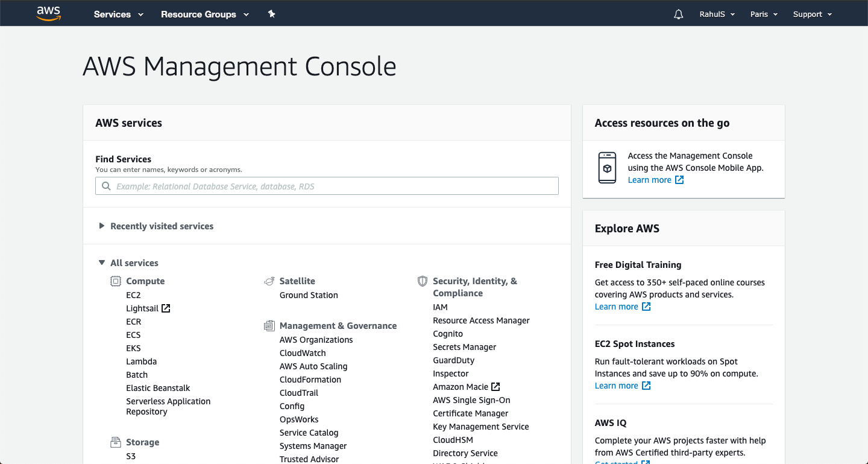This screenshot has width=868, height=464.
Task: Open the notifications bell icon
Action: pos(679,14)
